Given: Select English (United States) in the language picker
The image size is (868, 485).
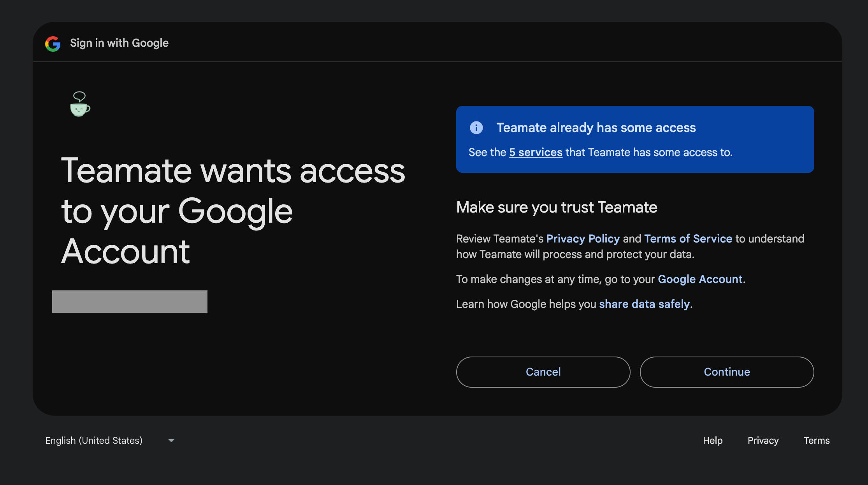Looking at the screenshot, I should point(93,440).
